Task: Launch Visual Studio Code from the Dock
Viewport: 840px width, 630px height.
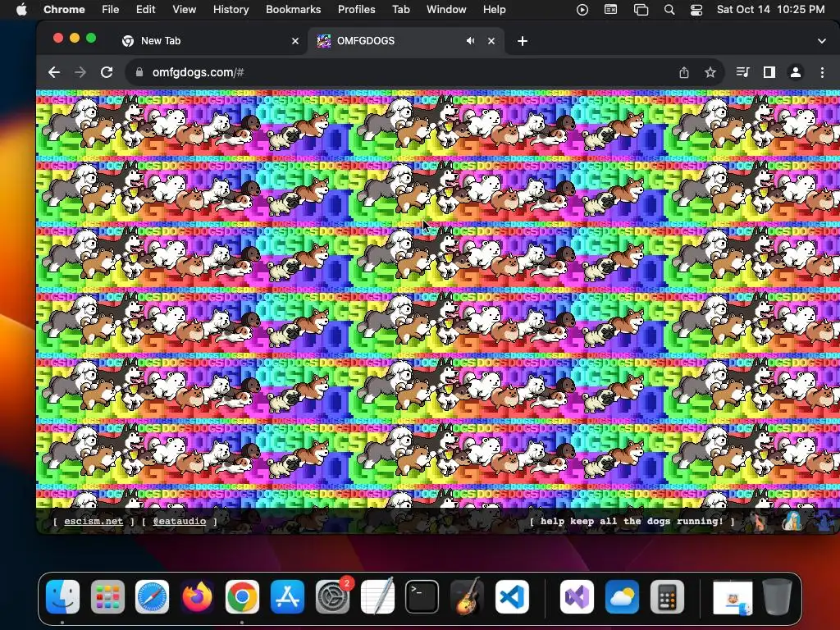Action: [x=512, y=596]
